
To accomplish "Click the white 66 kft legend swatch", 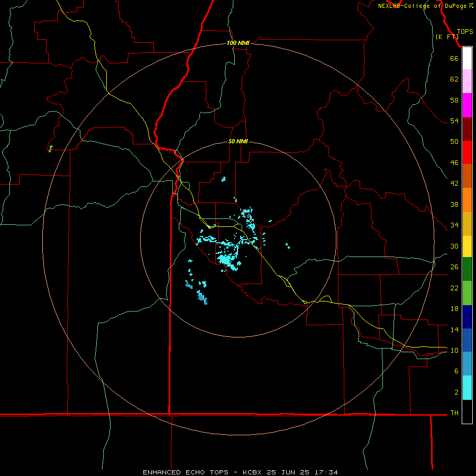I will (x=467, y=58).
